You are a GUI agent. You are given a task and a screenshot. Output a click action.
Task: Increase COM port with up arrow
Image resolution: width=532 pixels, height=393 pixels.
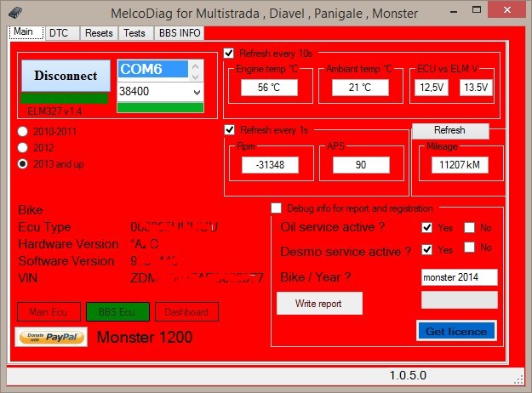point(196,66)
